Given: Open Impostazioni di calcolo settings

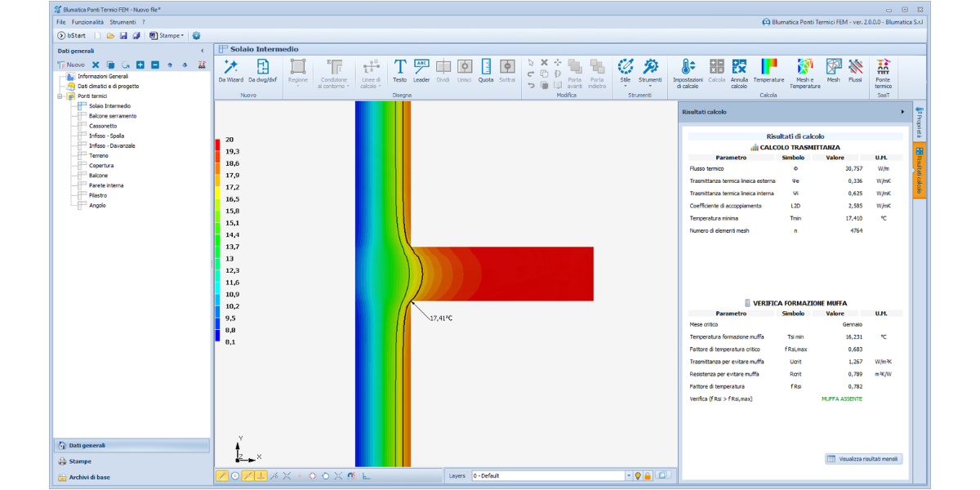Looking at the screenshot, I should point(688,73).
